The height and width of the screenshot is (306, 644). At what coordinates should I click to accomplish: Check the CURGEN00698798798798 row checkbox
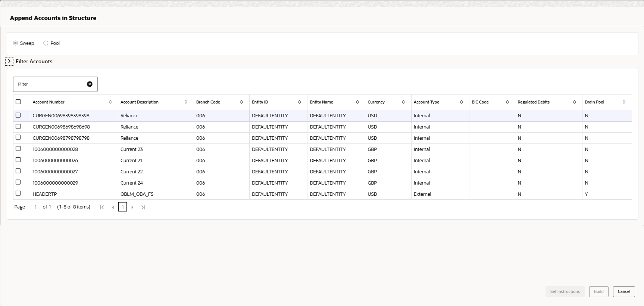click(x=18, y=137)
